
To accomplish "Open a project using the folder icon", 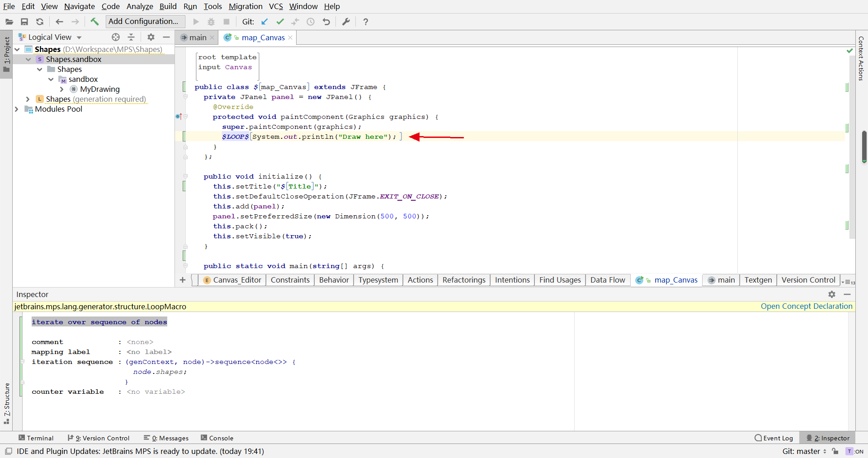I will click(x=9, y=22).
